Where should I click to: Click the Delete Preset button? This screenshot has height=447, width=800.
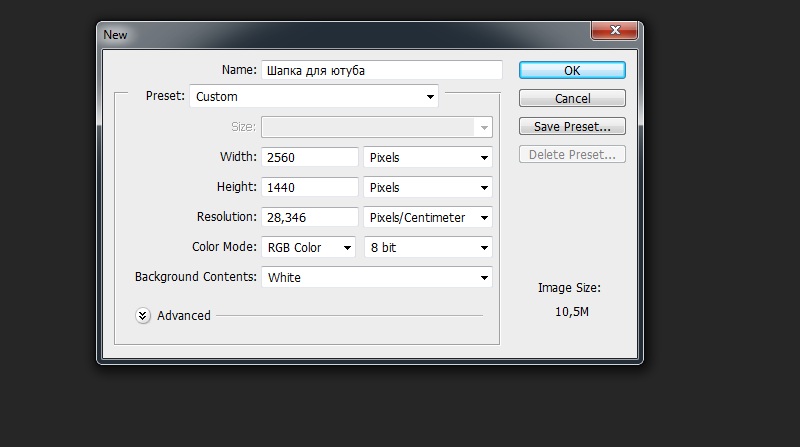click(x=572, y=155)
